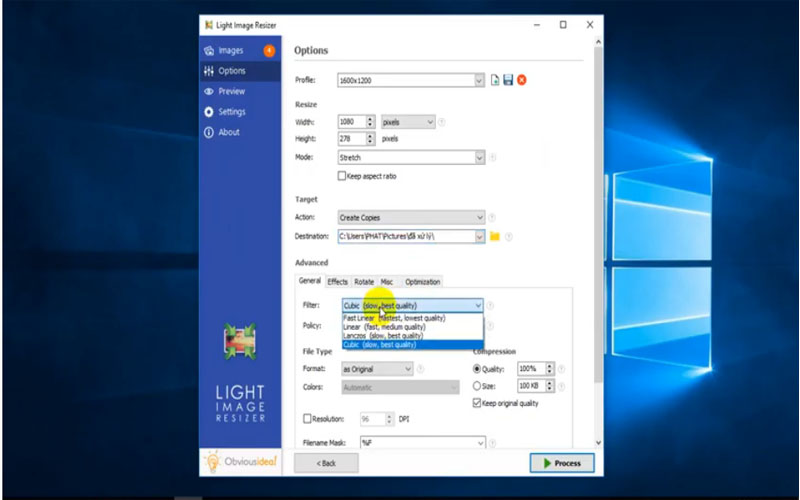Browse destination with yellow folder icon
The image size is (800, 500).
pyautogui.click(x=494, y=236)
